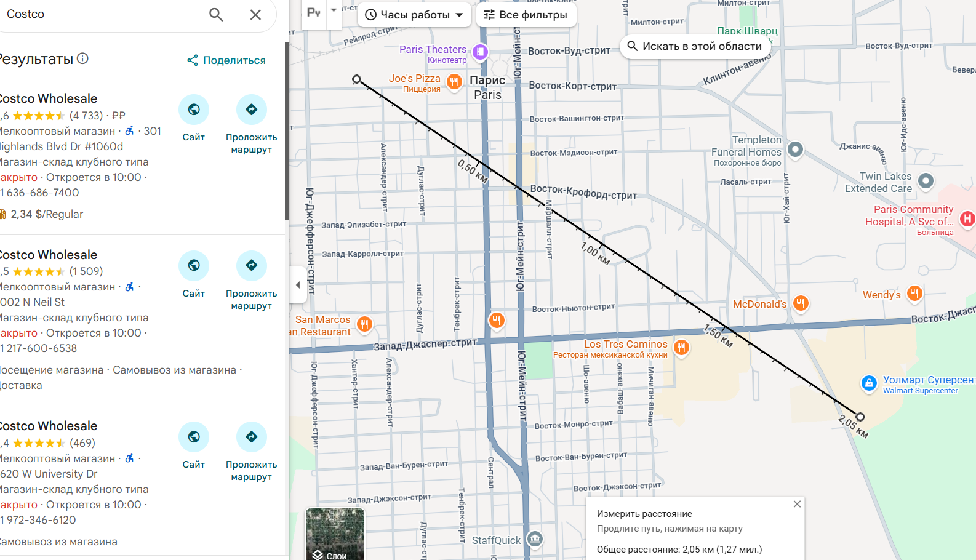The height and width of the screenshot is (560, 976).
Task: Open the Costco Wholesale result on W University Dr
Action: tap(49, 426)
